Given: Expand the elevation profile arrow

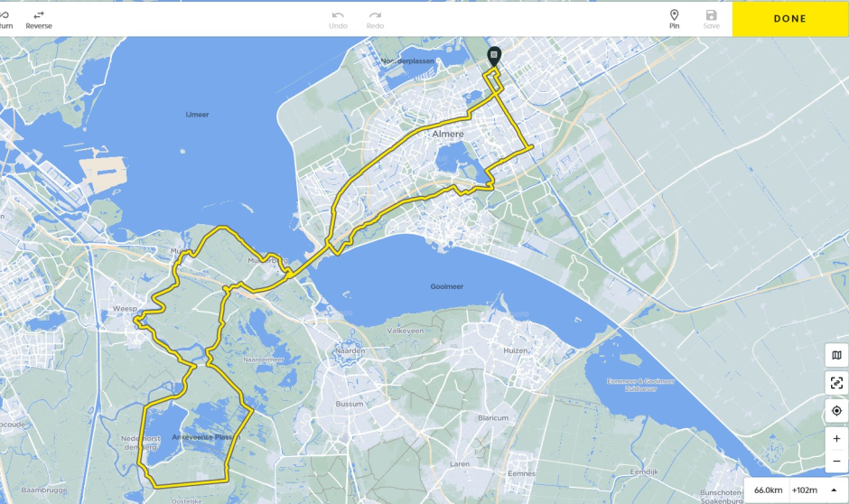Looking at the screenshot, I should [834, 490].
